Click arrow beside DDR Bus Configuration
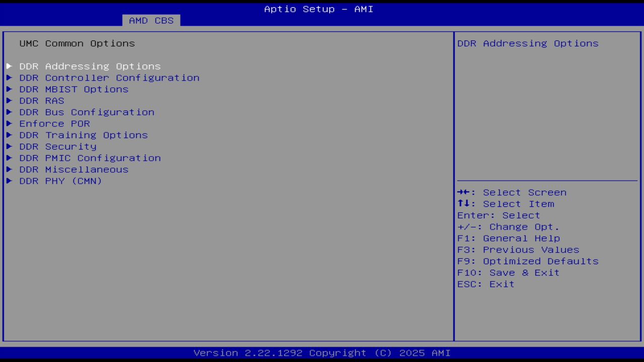644x362 pixels. pyautogui.click(x=9, y=112)
